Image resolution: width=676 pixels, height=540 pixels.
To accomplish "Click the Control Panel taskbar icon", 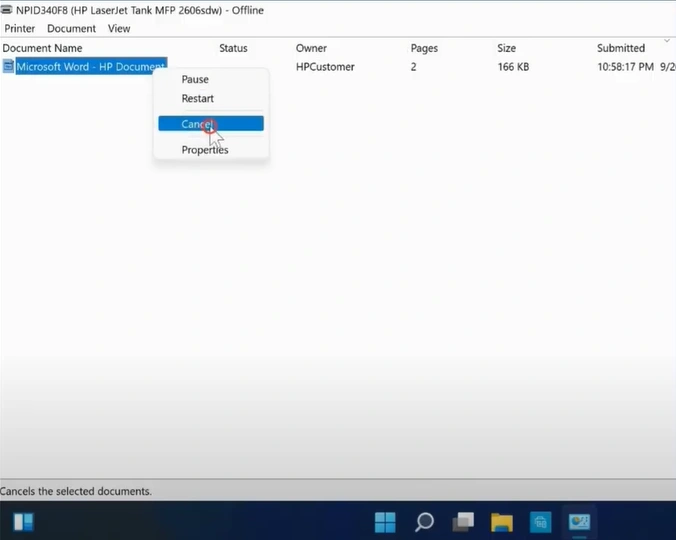I will 579,522.
